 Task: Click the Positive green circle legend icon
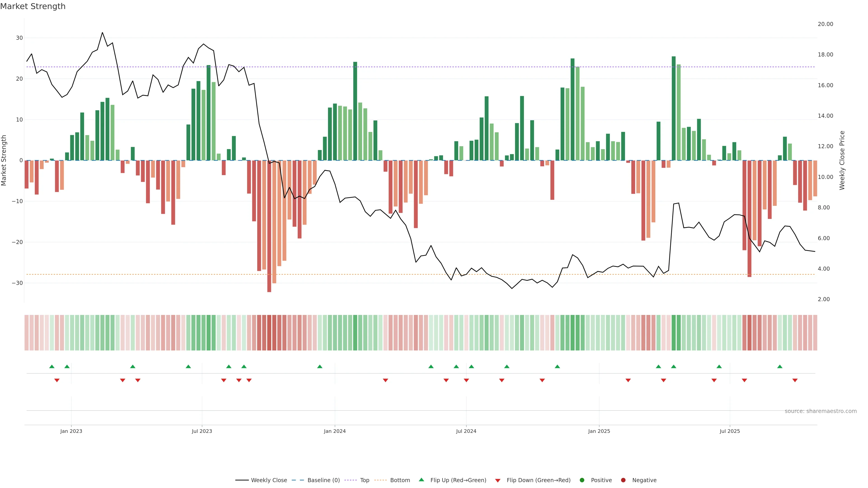[x=582, y=480]
